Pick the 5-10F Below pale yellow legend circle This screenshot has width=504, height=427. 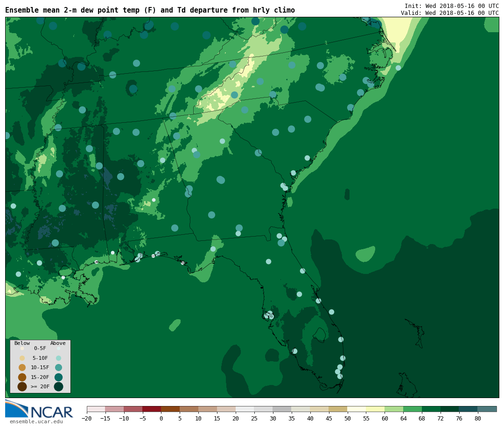tap(22, 358)
